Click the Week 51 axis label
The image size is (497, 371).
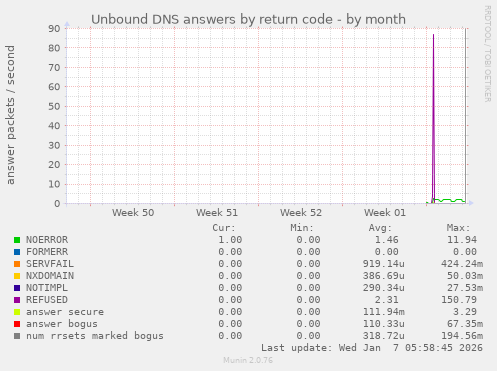pyautogui.click(x=217, y=213)
